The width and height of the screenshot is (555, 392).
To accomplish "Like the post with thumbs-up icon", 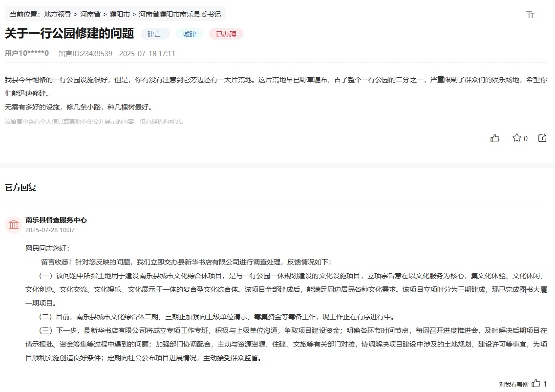I will pos(495,138).
